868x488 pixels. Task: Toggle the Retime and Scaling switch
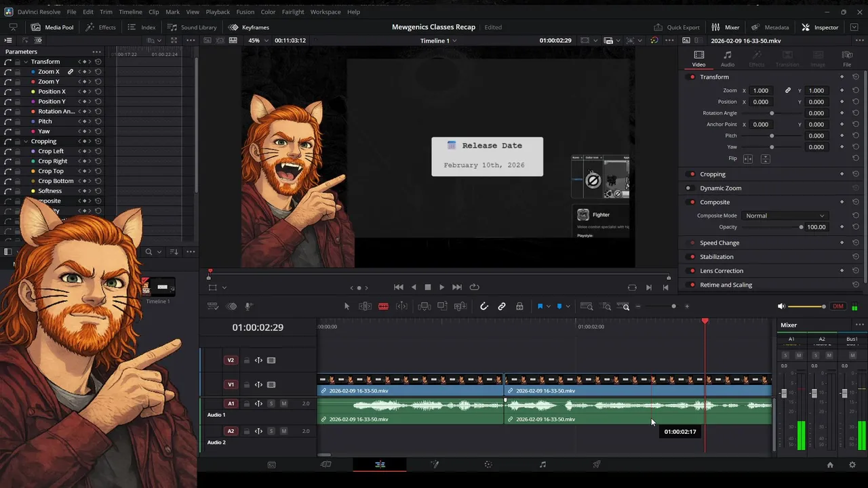click(x=692, y=285)
